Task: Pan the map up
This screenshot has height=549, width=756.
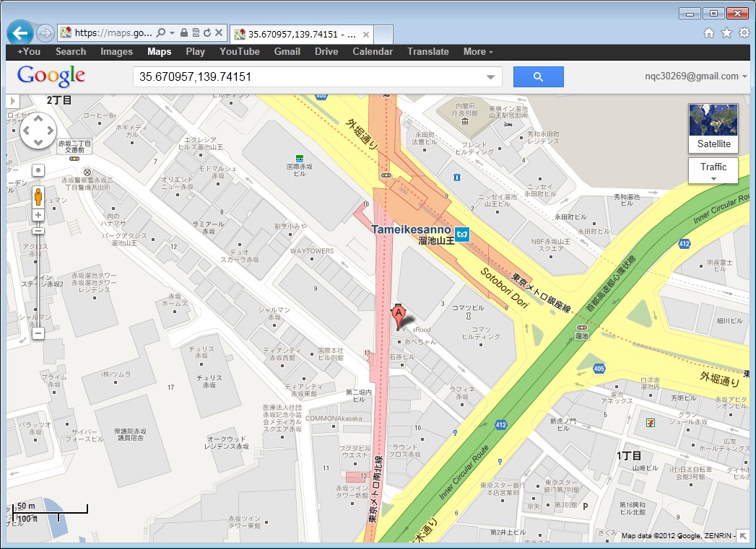Action: tap(38, 118)
